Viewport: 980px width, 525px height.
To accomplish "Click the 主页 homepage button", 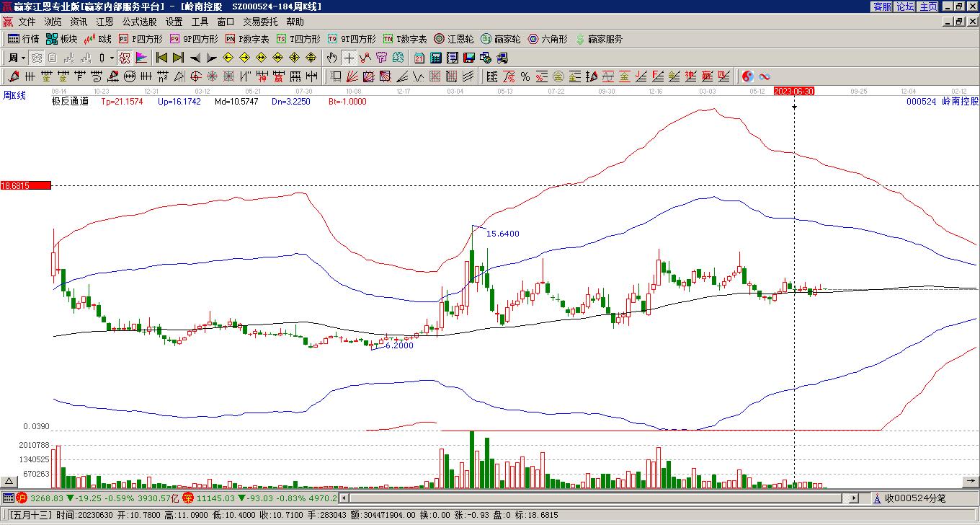I will click(x=928, y=6).
